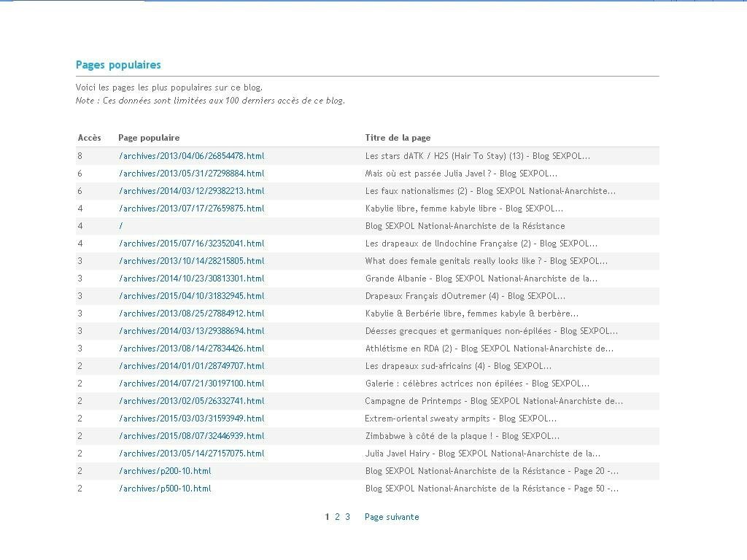This screenshot has height=560, width=747.
Task: Go to pagination page 2
Action: click(x=337, y=517)
